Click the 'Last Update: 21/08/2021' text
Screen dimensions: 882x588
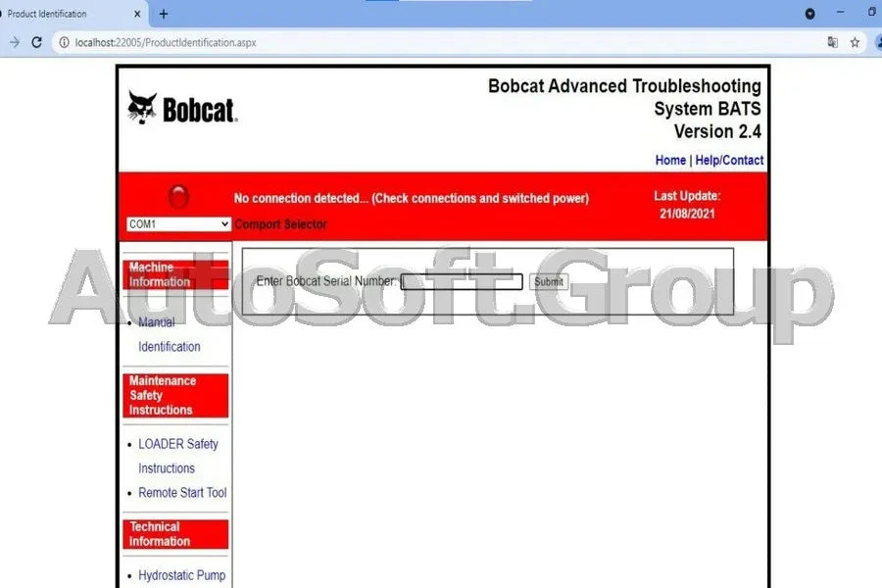tap(687, 205)
